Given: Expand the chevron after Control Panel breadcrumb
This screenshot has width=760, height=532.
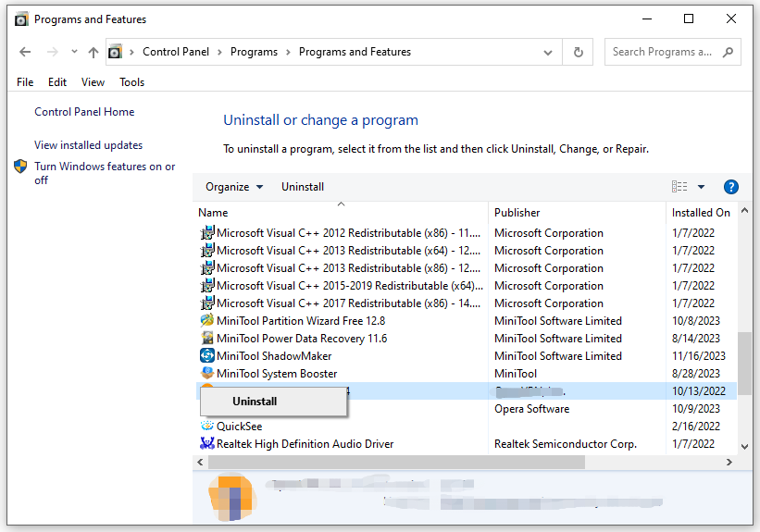Looking at the screenshot, I should pos(219,52).
